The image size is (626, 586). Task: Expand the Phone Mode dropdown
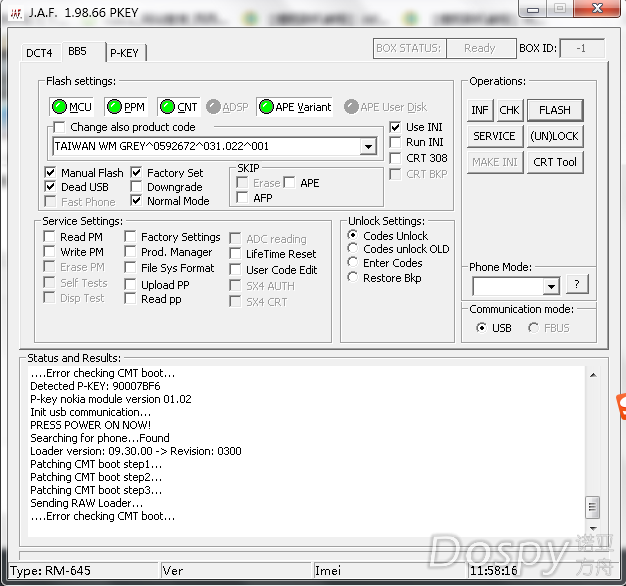551,286
